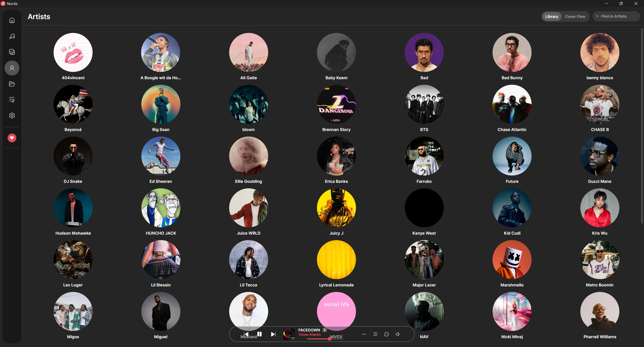
Task: Select the Artists person icon in sidebar
Action: click(x=12, y=68)
